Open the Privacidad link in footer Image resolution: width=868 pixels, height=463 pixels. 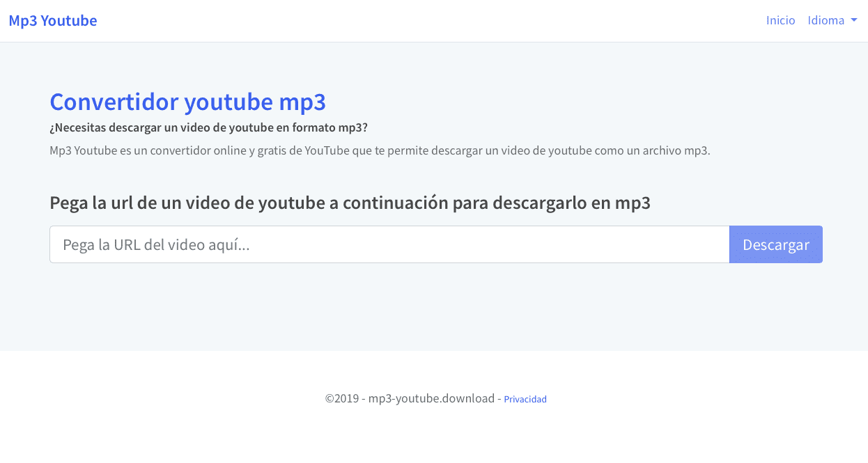coord(525,400)
